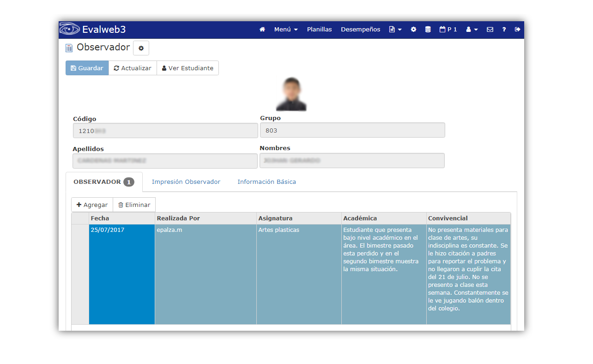Click Ver Estudiante button
This screenshot has height=364, width=593.
click(x=188, y=68)
